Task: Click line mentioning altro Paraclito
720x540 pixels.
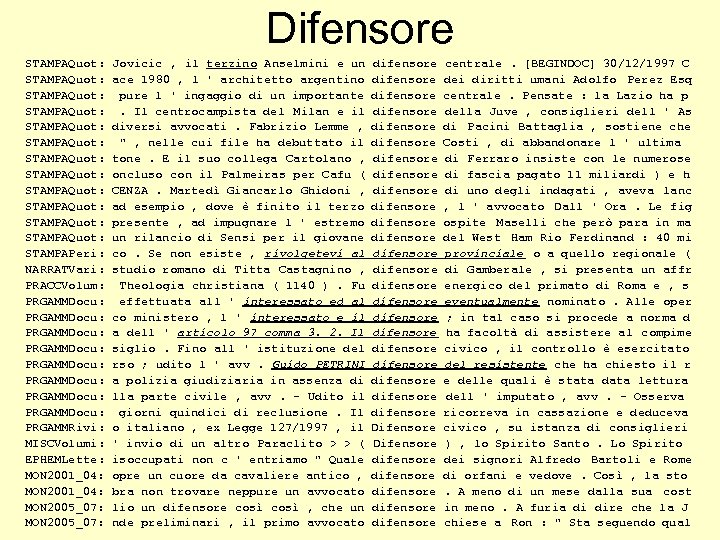Action: point(354,444)
